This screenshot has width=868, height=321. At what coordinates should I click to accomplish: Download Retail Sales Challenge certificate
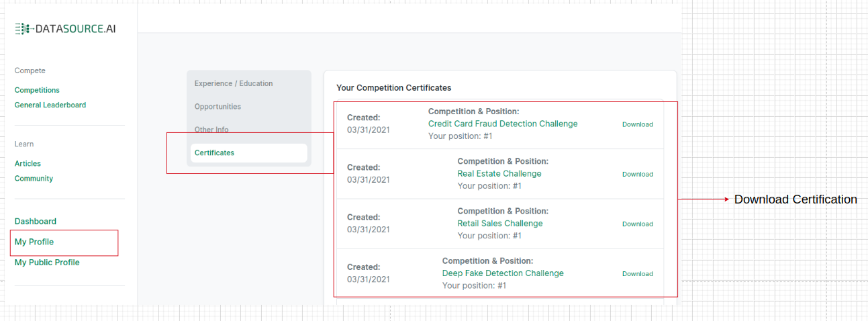[x=637, y=224]
